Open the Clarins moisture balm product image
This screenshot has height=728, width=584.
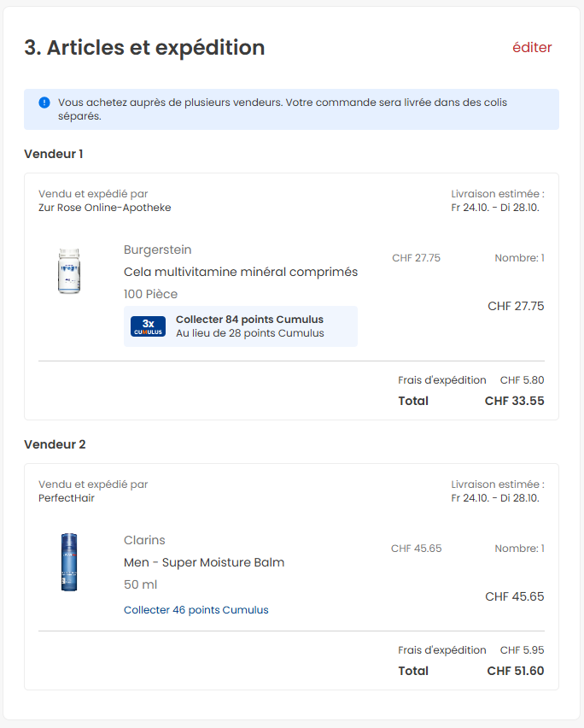pyautogui.click(x=68, y=561)
